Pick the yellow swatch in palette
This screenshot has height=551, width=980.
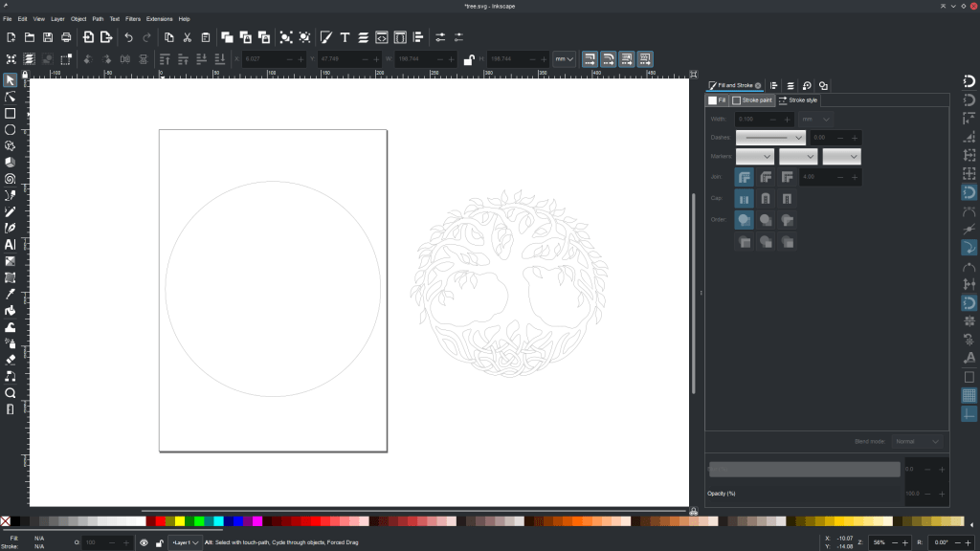[179, 521]
